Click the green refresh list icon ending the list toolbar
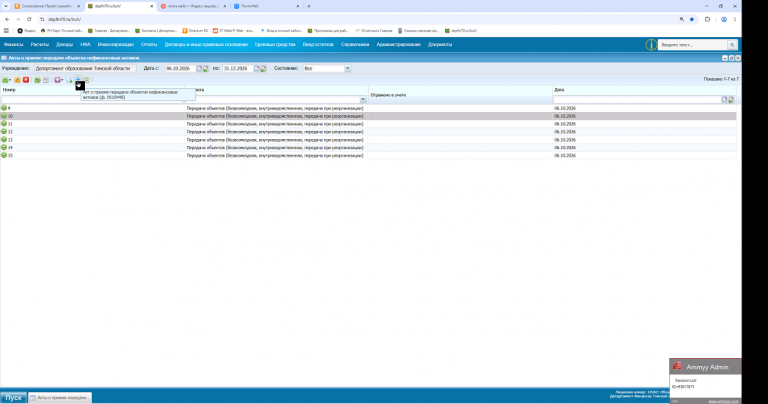The width and height of the screenshot is (768, 404). (x=87, y=80)
